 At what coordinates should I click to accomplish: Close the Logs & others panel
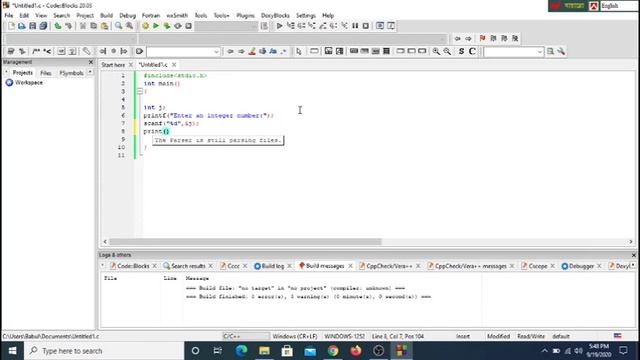633,255
